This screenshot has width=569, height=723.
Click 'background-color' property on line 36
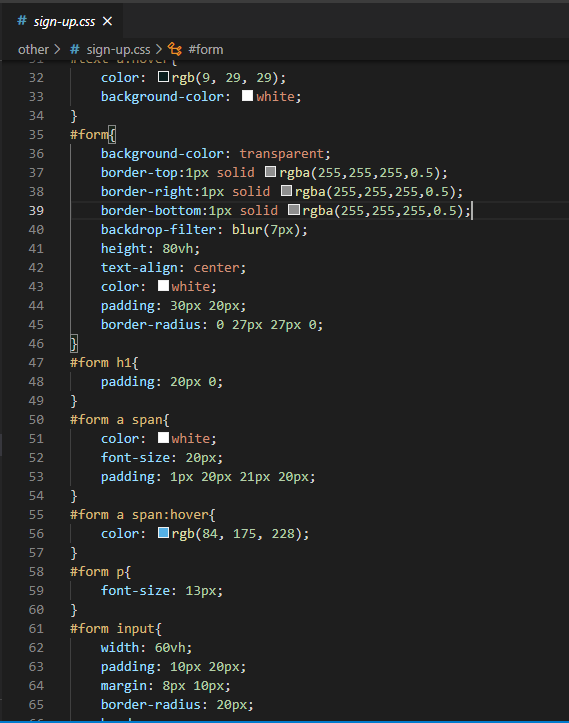tap(162, 154)
